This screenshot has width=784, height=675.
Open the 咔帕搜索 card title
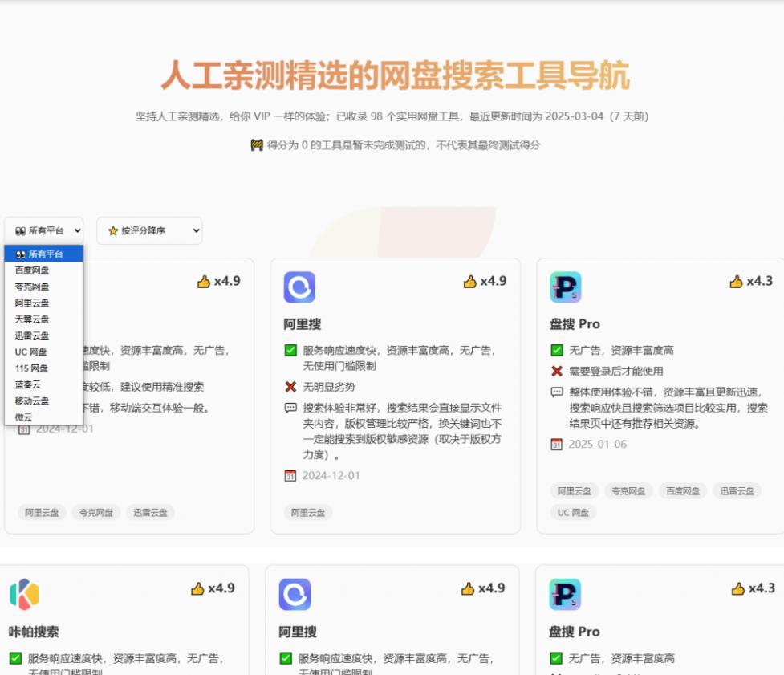click(x=34, y=632)
